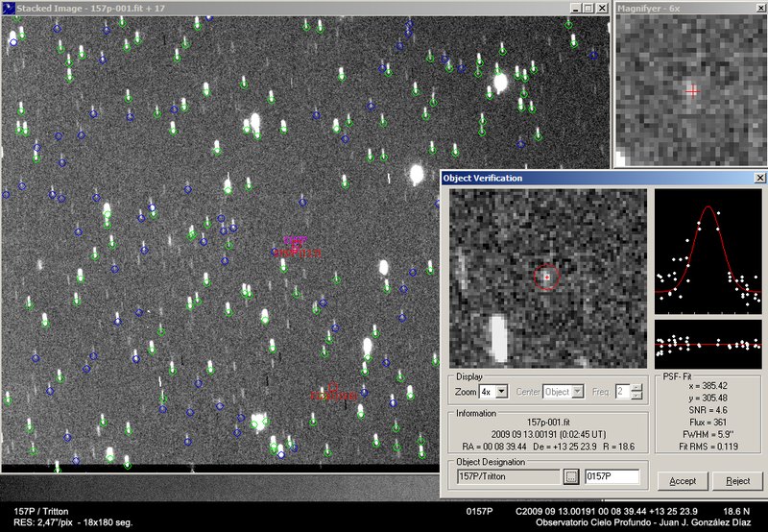This screenshot has height=532, width=768.
Task: Increase the Freq. value with up arrow
Action: [636, 389]
